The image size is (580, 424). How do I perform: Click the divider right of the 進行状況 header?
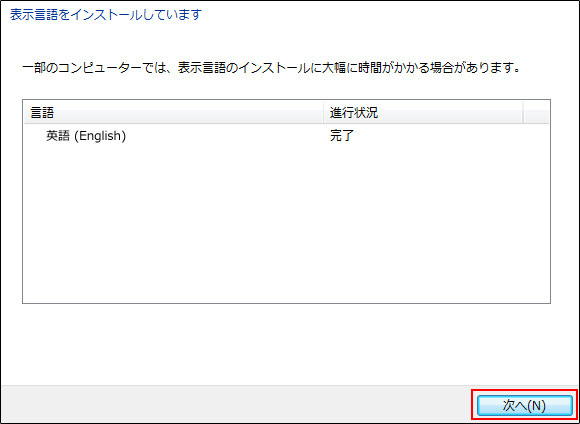point(523,113)
